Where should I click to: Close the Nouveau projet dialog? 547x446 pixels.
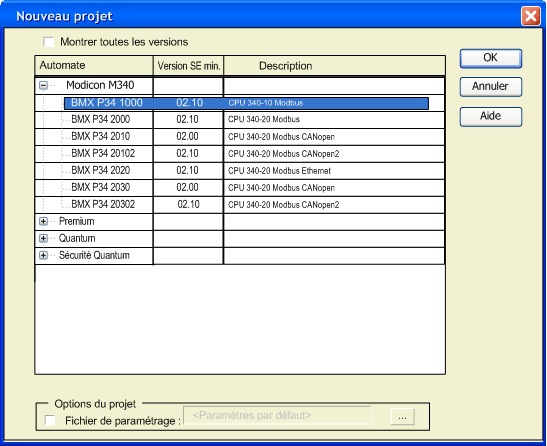[531, 16]
